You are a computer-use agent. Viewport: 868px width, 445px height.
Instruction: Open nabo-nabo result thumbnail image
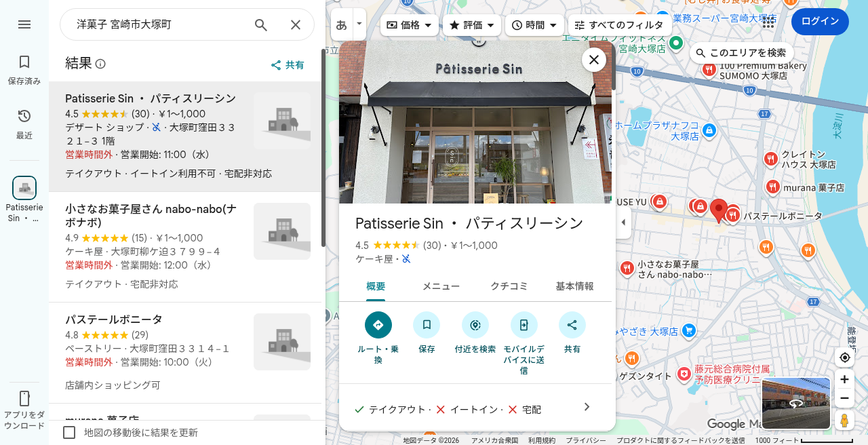pyautogui.click(x=282, y=231)
